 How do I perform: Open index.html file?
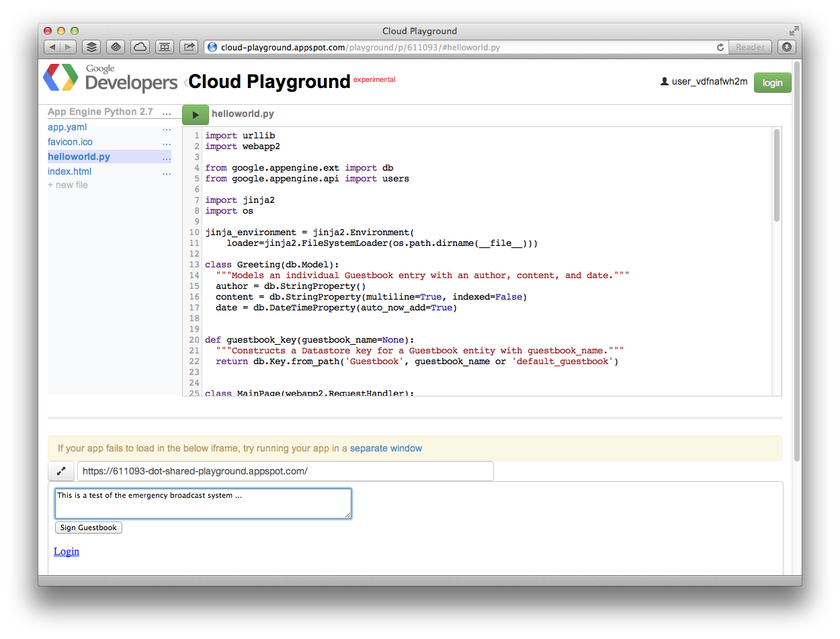point(69,171)
